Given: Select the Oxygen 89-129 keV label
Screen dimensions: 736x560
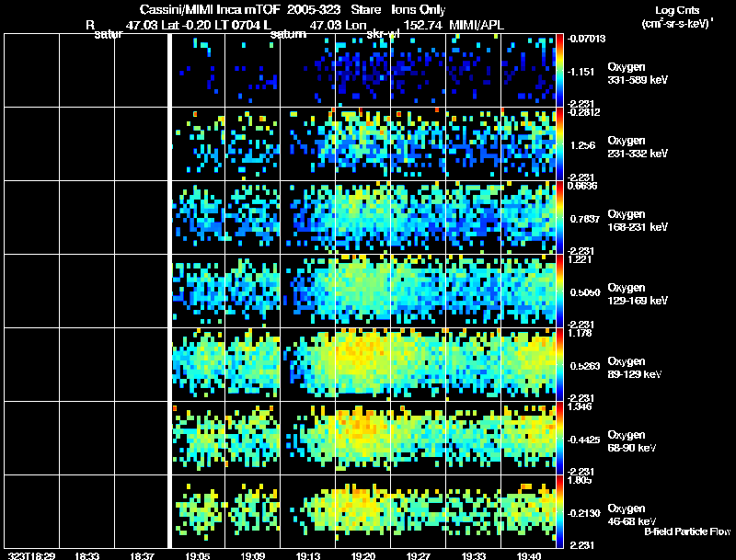Looking at the screenshot, I should [635, 368].
